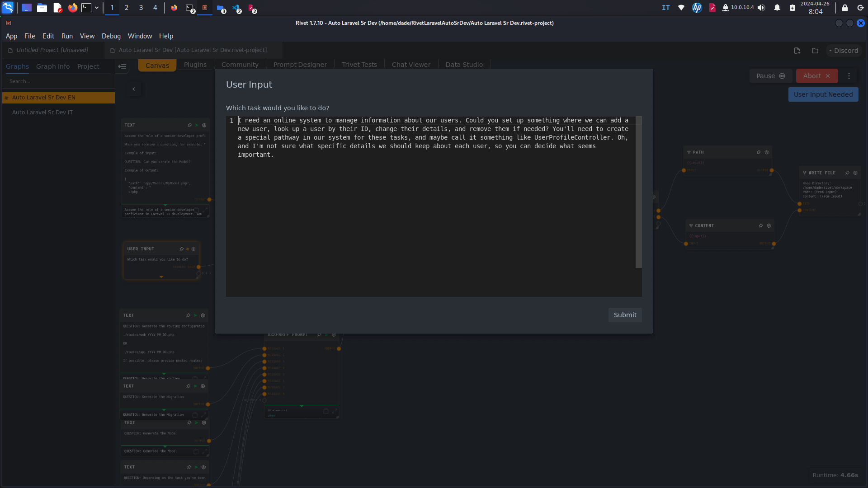Viewport: 868px width, 488px height.
Task: Open the Discord link
Action: point(844,51)
